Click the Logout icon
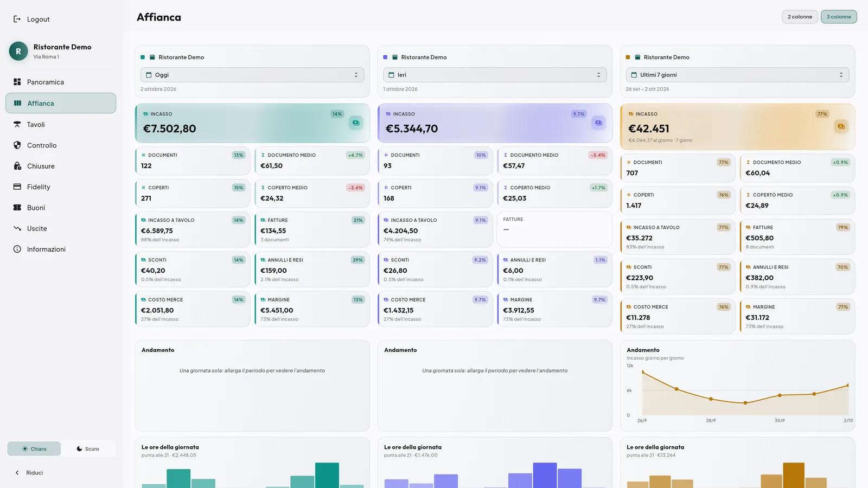 [x=17, y=19]
